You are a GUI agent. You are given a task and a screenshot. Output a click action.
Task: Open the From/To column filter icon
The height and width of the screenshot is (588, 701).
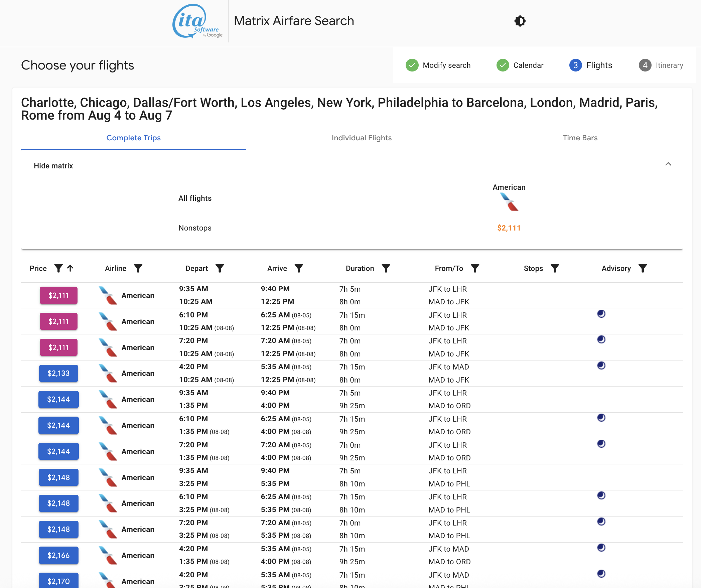(x=475, y=268)
